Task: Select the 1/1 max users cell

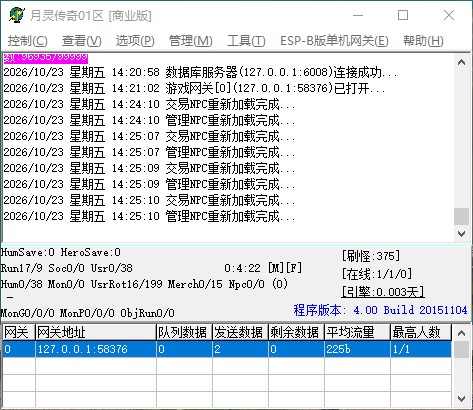Action: click(x=421, y=349)
